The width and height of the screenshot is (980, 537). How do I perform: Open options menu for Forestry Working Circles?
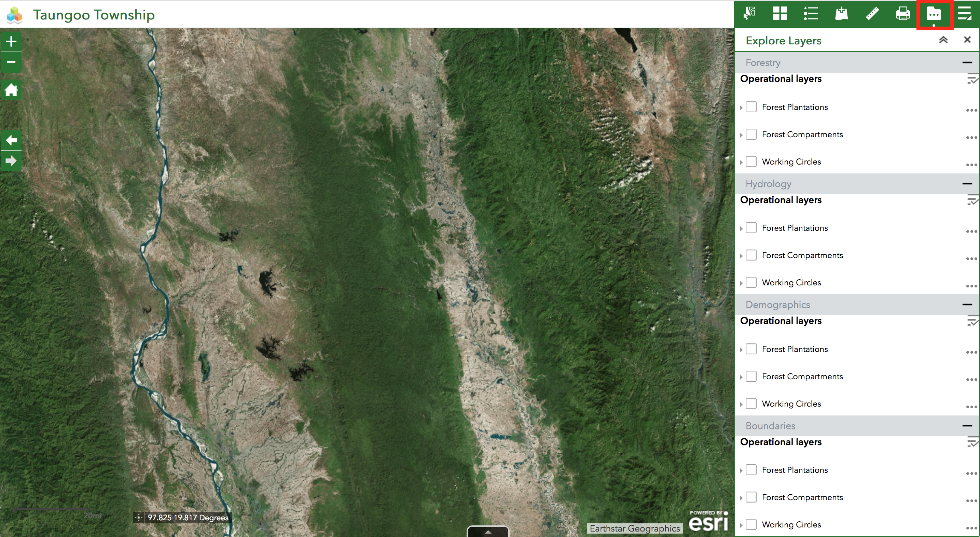coord(971,165)
